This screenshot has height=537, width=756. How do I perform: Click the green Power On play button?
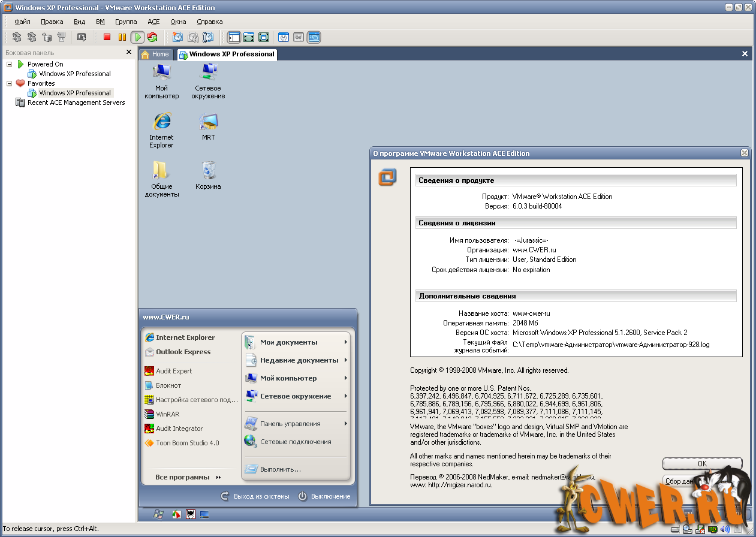137,37
